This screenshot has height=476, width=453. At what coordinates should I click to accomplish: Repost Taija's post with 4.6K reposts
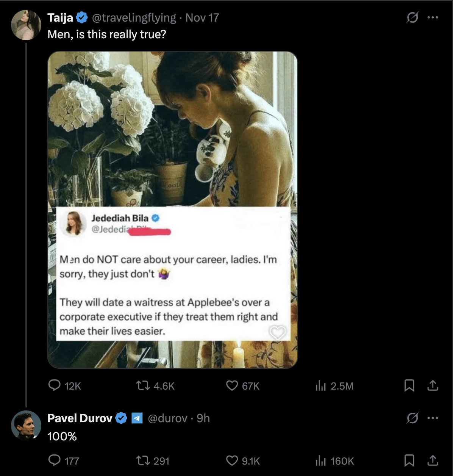[x=142, y=386]
